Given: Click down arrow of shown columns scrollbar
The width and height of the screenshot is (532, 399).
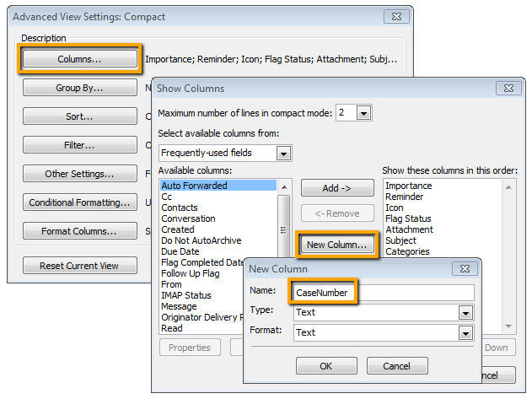Looking at the screenshot, I should click(508, 326).
